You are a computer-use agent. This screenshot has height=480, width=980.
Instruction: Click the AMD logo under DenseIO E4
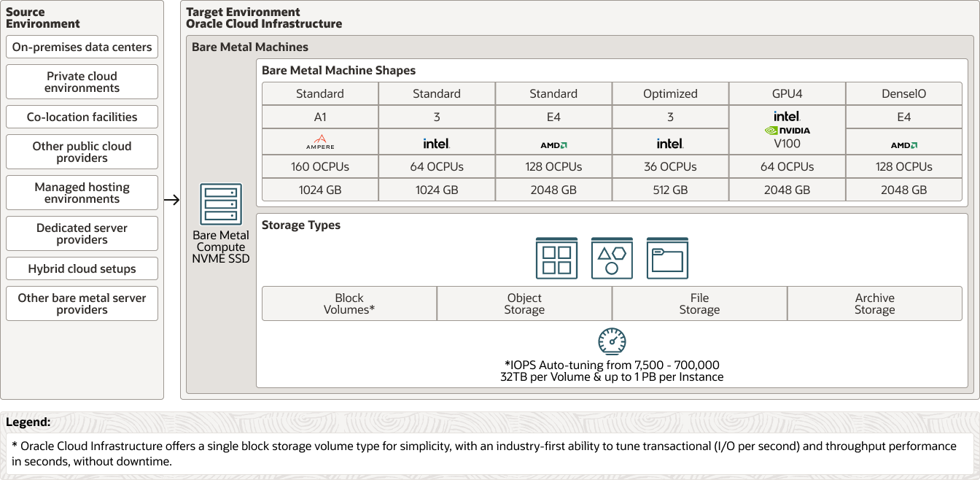(x=903, y=145)
